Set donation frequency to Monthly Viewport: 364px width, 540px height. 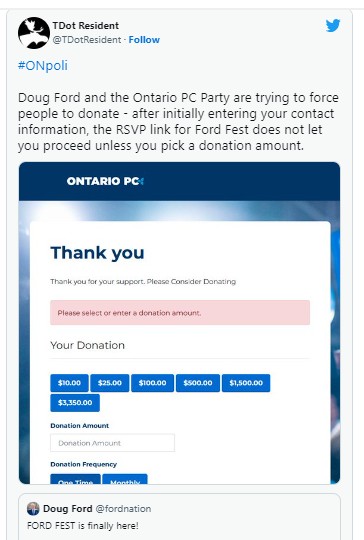tap(125, 479)
